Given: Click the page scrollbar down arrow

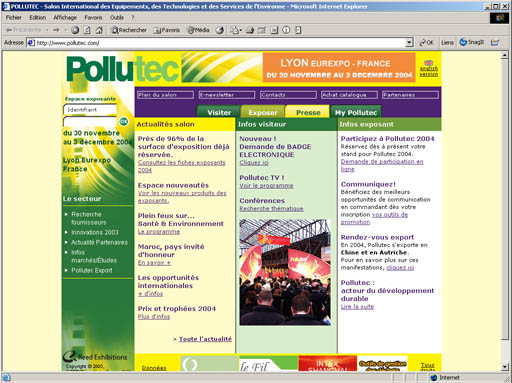Looking at the screenshot, I should (505, 367).
